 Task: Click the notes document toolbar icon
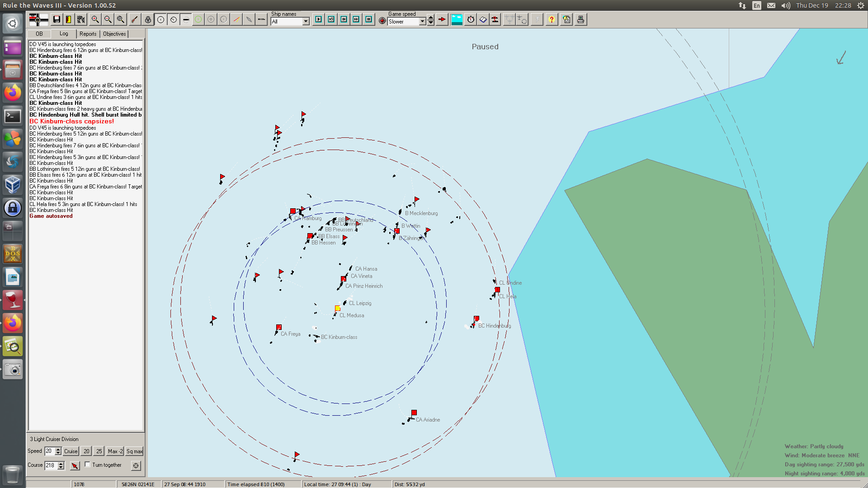(567, 19)
